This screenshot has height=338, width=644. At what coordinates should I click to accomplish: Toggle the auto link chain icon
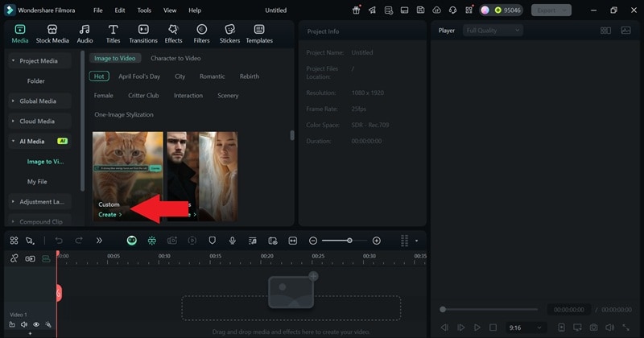(x=14, y=258)
